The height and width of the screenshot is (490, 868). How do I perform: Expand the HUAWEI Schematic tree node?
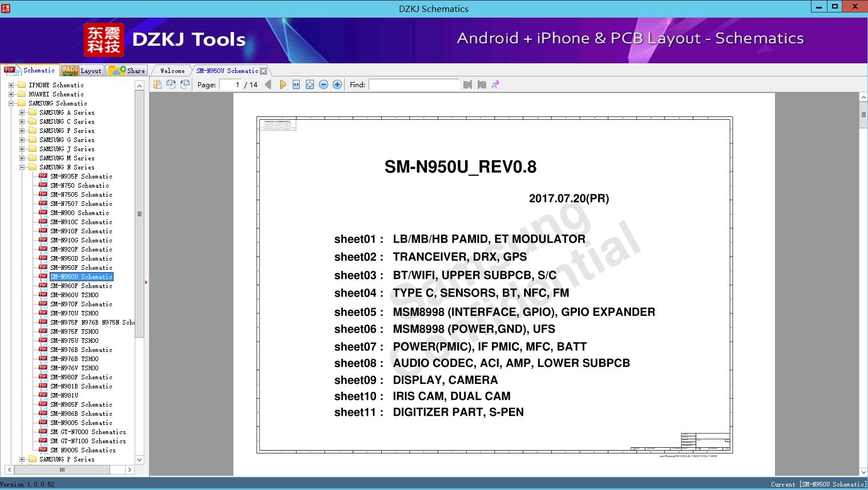tap(11, 94)
